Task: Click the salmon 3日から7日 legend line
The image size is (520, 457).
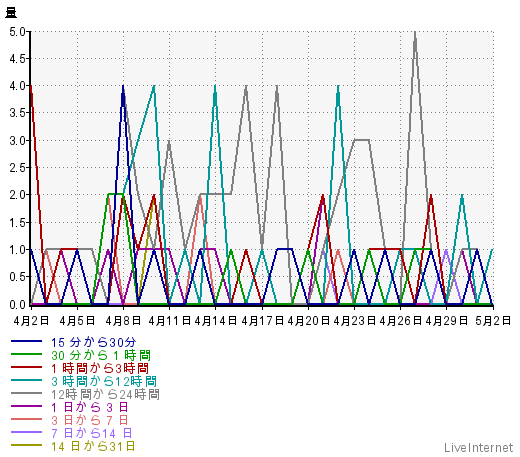Action: pos(26,419)
